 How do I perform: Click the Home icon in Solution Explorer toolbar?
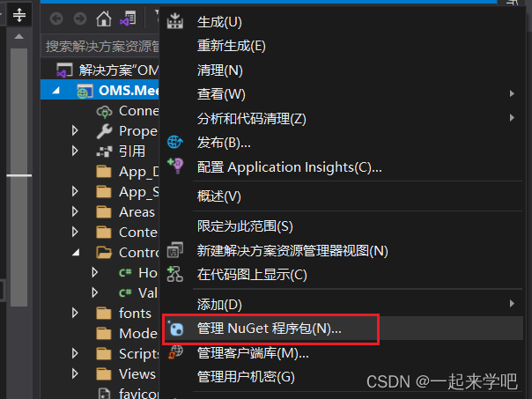103,18
